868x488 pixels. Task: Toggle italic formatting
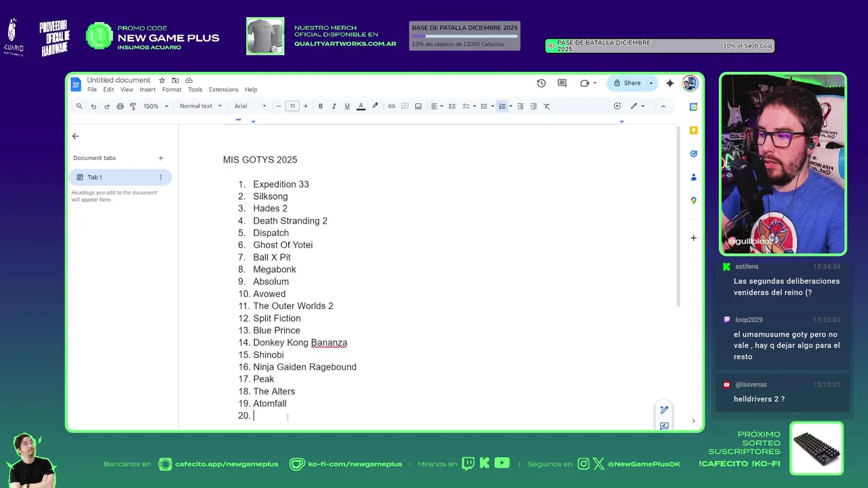pyautogui.click(x=334, y=106)
